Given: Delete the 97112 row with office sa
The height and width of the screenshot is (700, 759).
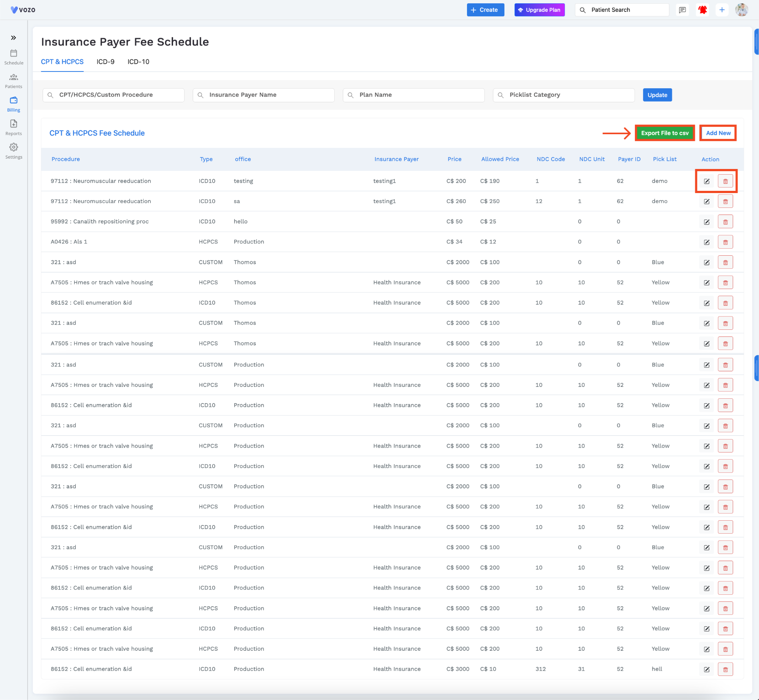Looking at the screenshot, I should (725, 202).
